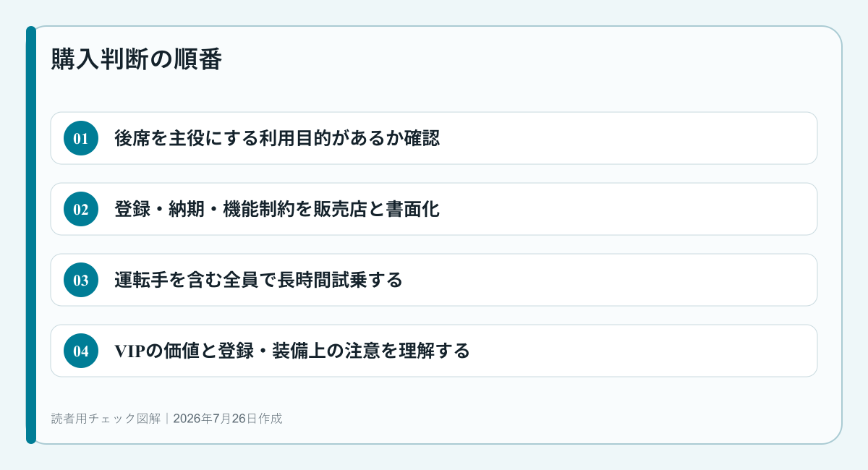The height and width of the screenshot is (470, 868).
Task: Click the word 後席 in step 01
Action: (x=132, y=138)
